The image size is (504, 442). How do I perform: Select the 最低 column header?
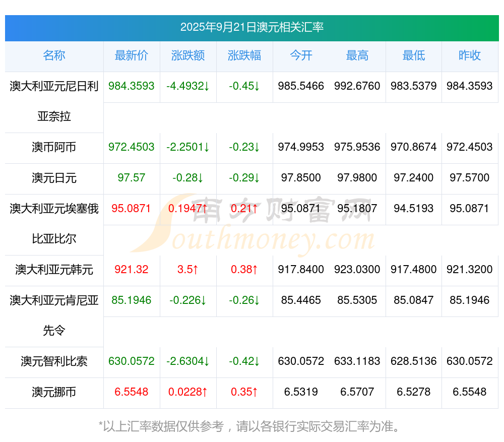(414, 55)
